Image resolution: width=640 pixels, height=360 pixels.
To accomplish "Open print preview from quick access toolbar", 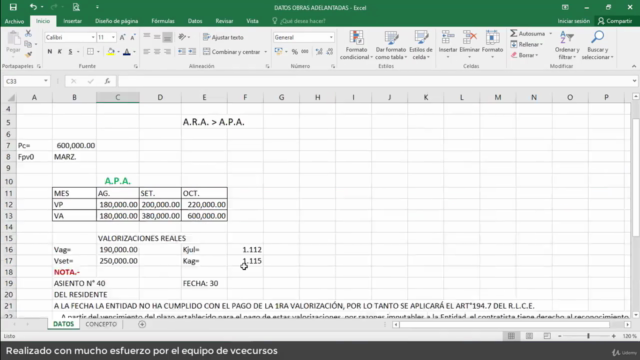I will pyautogui.click(x=76, y=7).
